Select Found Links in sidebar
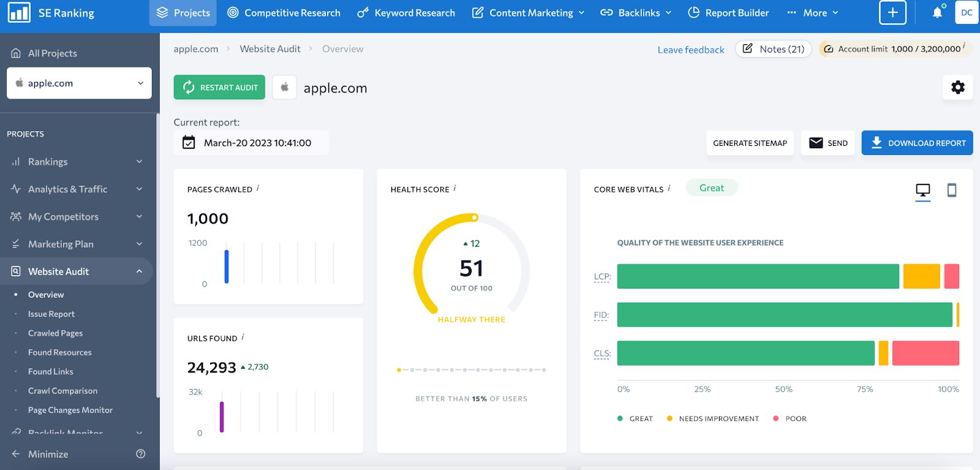Screen dimensions: 980x470 (x=51, y=371)
